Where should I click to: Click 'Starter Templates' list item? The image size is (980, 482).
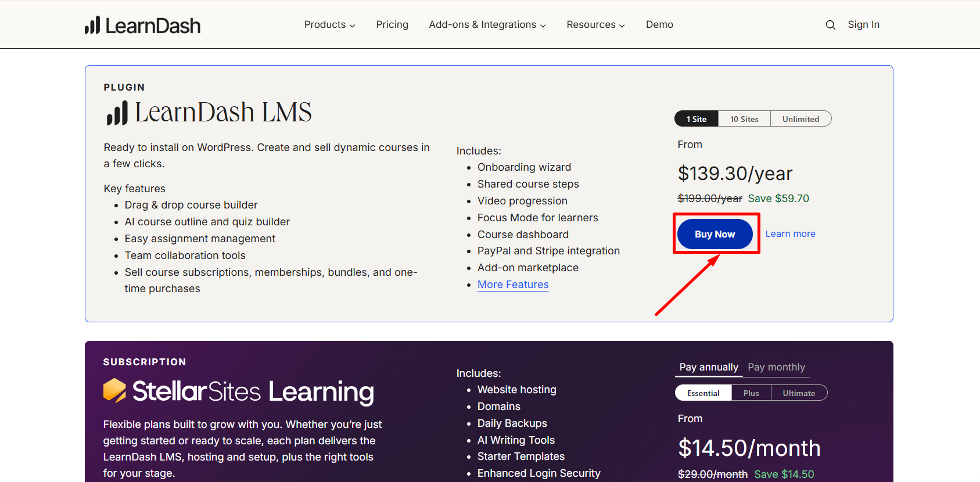(x=520, y=456)
